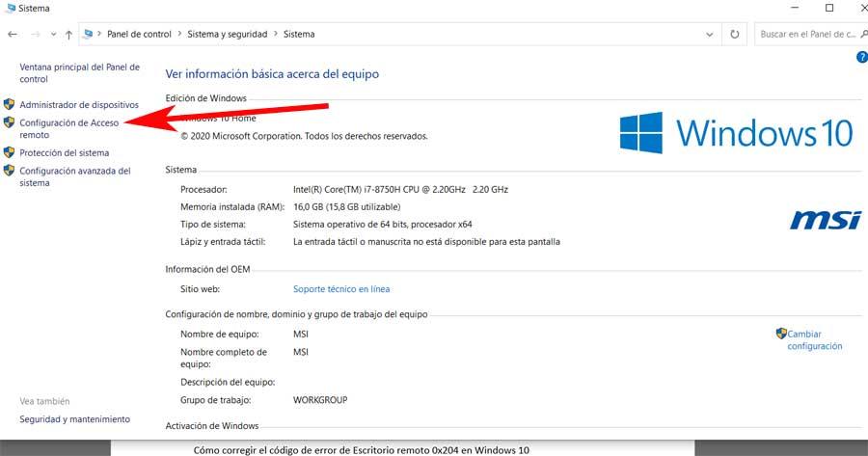Go up one level with up arrow
The image size is (868, 456).
click(68, 35)
